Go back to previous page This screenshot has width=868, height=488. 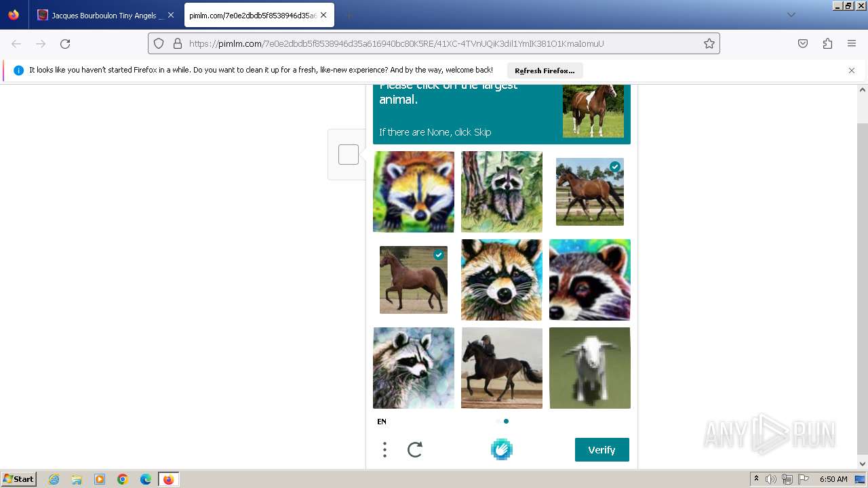point(16,43)
